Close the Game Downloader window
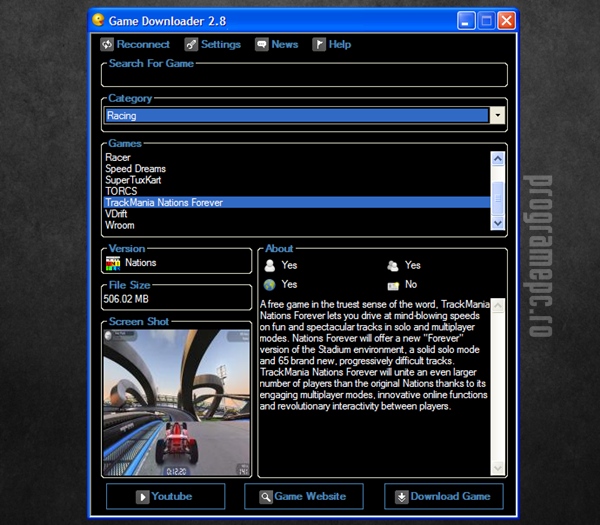Viewport: 600px width, 525px height. pos(507,21)
